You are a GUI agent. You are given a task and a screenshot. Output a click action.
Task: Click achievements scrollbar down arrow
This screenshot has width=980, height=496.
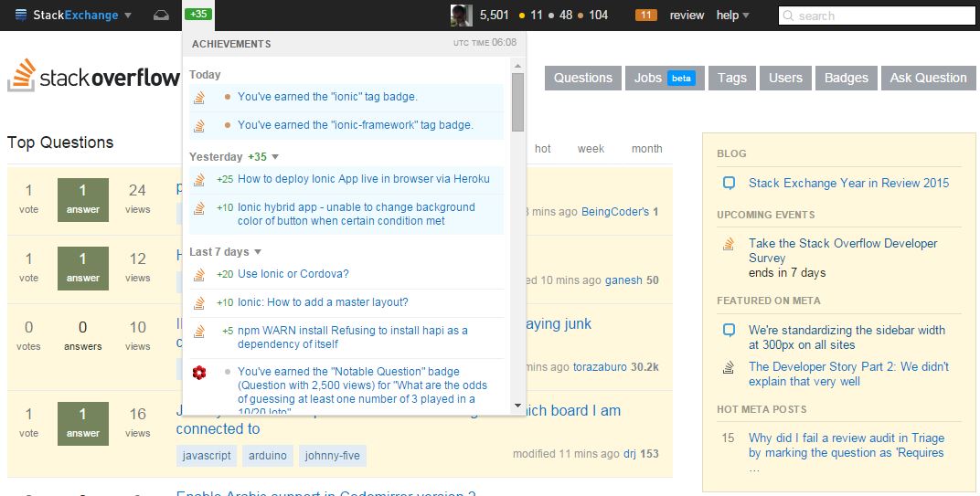tap(517, 406)
